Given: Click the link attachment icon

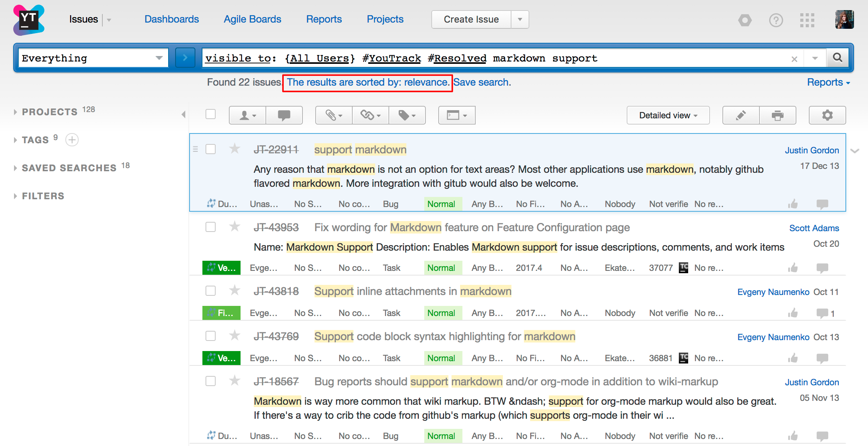Looking at the screenshot, I should [x=370, y=115].
